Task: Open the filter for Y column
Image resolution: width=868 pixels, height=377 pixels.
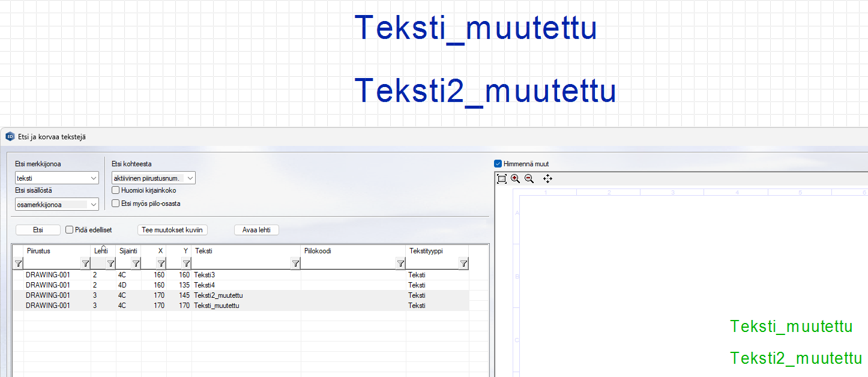Action: (187, 264)
